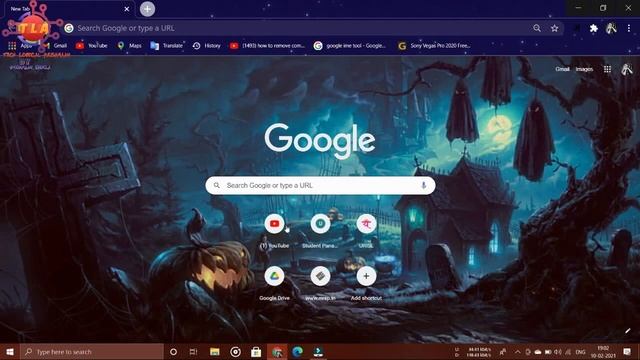Open the Maps bookmark

click(x=130, y=46)
